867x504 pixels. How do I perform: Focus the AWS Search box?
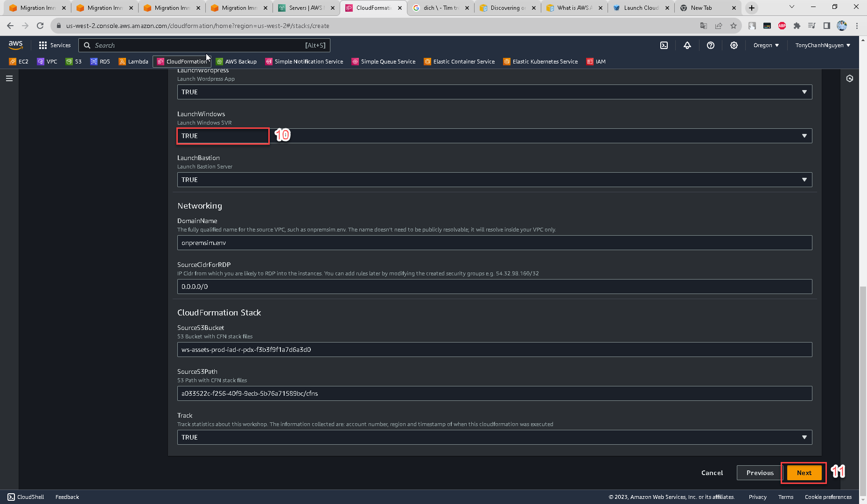204,45
